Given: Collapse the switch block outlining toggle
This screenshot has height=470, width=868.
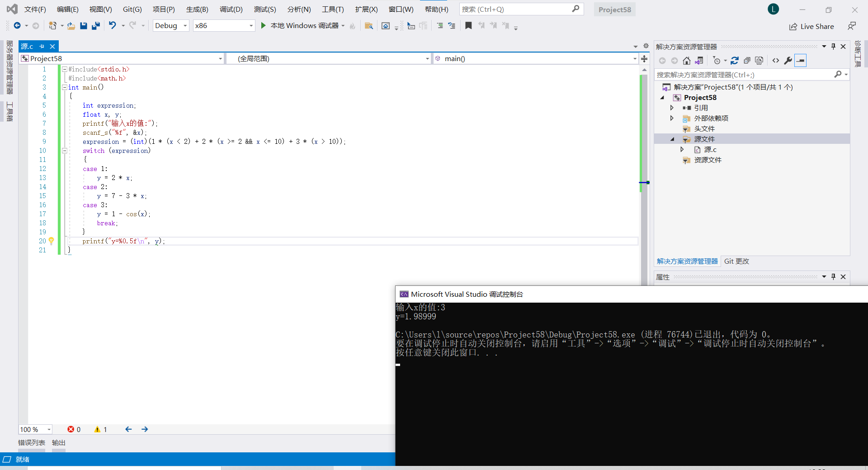Looking at the screenshot, I should tap(65, 151).
